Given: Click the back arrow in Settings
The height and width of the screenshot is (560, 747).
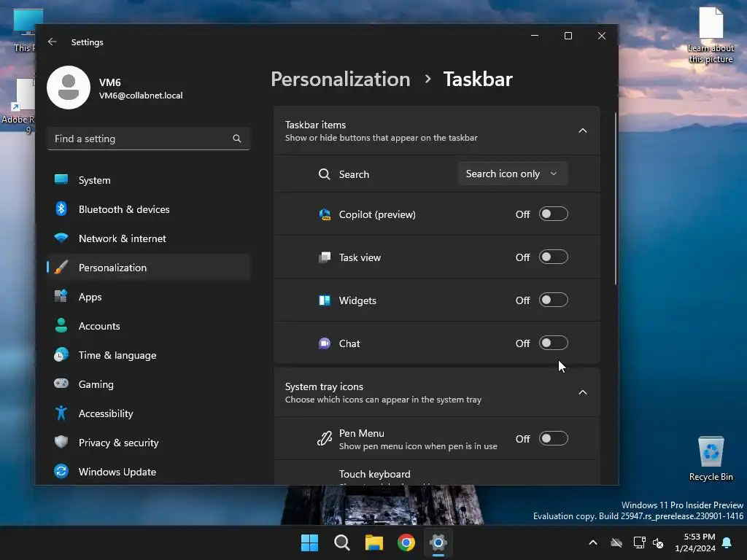Looking at the screenshot, I should [x=53, y=42].
